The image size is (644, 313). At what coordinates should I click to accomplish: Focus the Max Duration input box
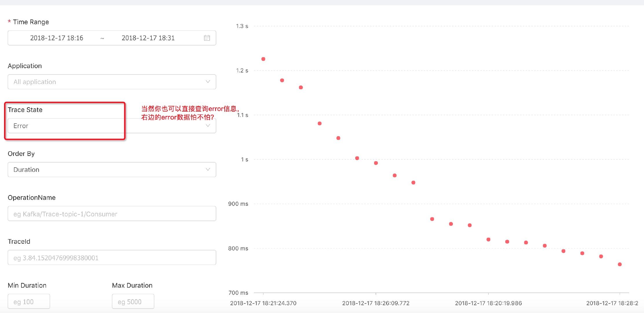pos(133,302)
